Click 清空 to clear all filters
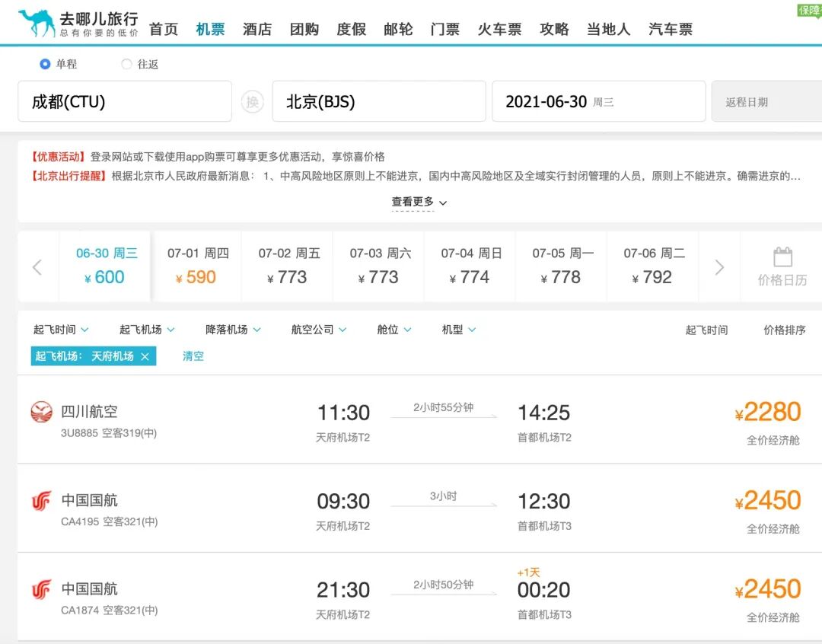The width and height of the screenshot is (822, 644). pyautogui.click(x=193, y=355)
